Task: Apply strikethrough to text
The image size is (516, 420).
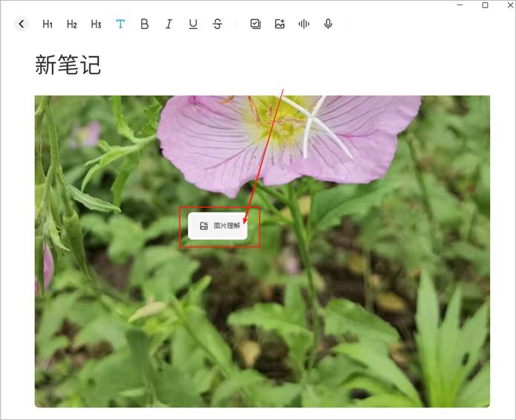Action: [217, 24]
